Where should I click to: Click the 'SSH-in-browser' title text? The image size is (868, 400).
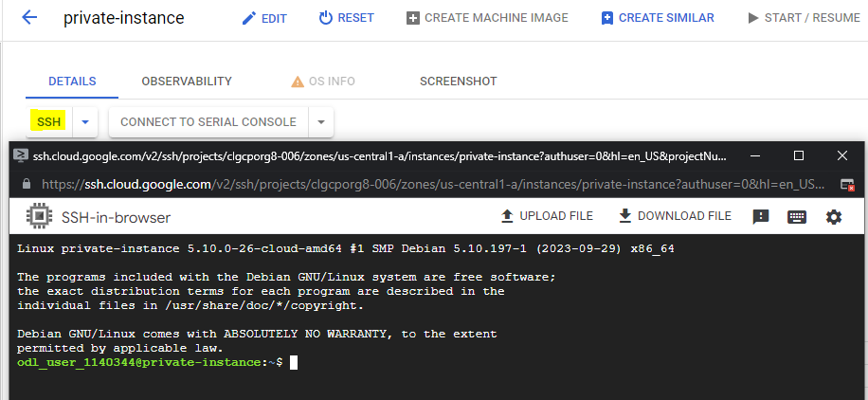click(117, 218)
